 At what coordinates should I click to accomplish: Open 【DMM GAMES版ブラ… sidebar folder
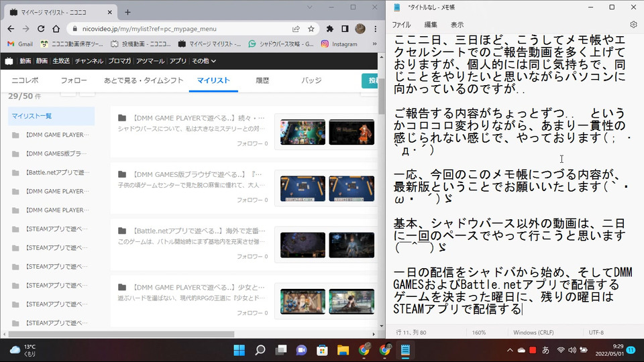pyautogui.click(x=52, y=154)
